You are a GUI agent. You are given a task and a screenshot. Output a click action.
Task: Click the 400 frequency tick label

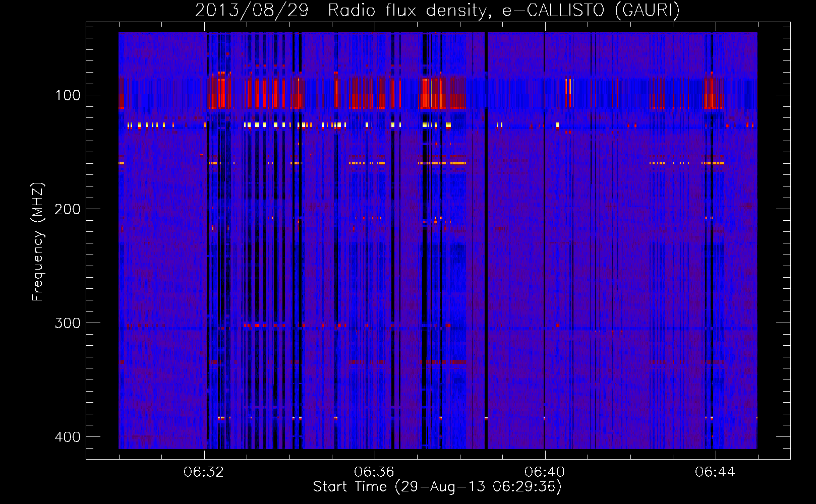pyautogui.click(x=68, y=437)
